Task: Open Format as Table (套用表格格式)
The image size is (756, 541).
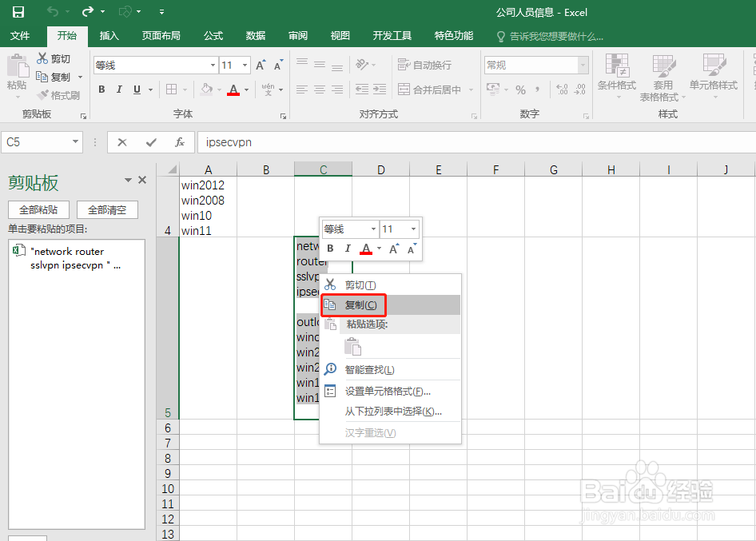Action: click(x=662, y=78)
